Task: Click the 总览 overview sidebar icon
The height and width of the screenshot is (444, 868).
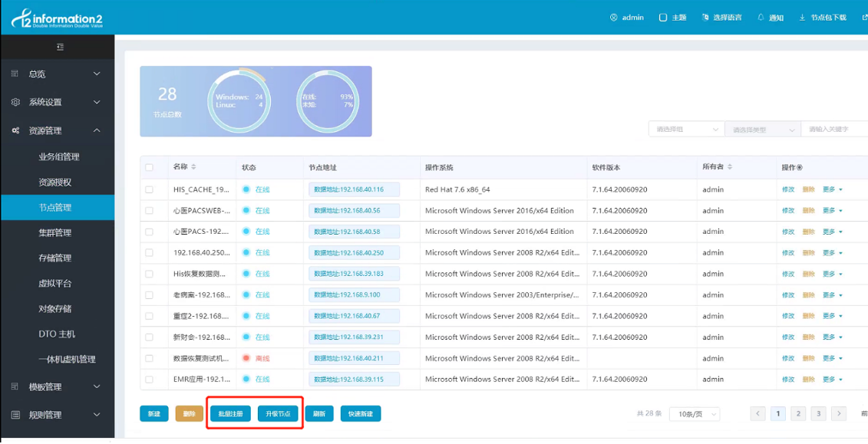Action: click(15, 74)
